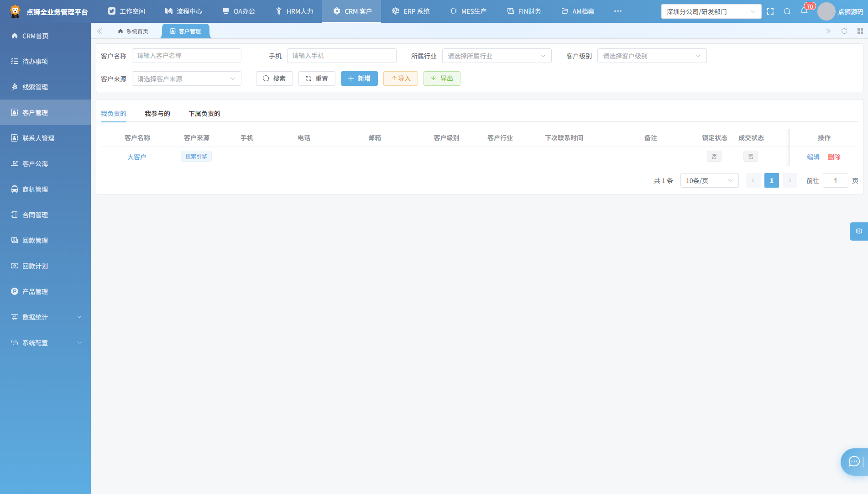Open the chat bubble support widget

(854, 462)
